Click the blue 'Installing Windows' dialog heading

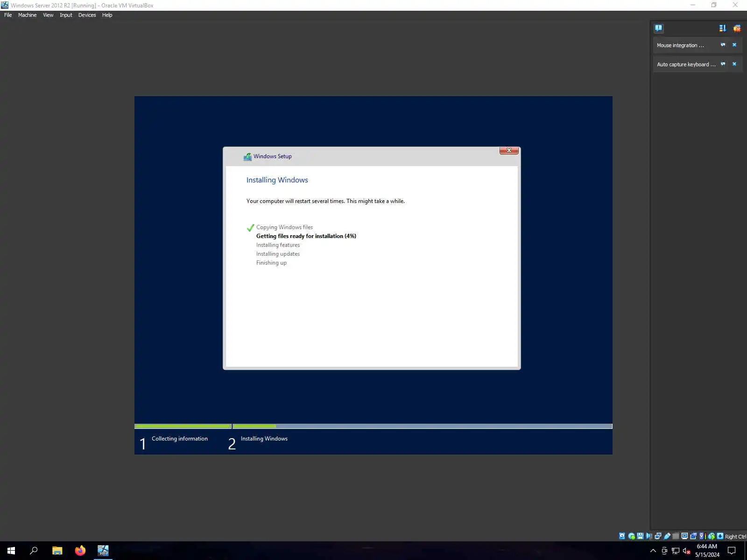[x=277, y=180]
